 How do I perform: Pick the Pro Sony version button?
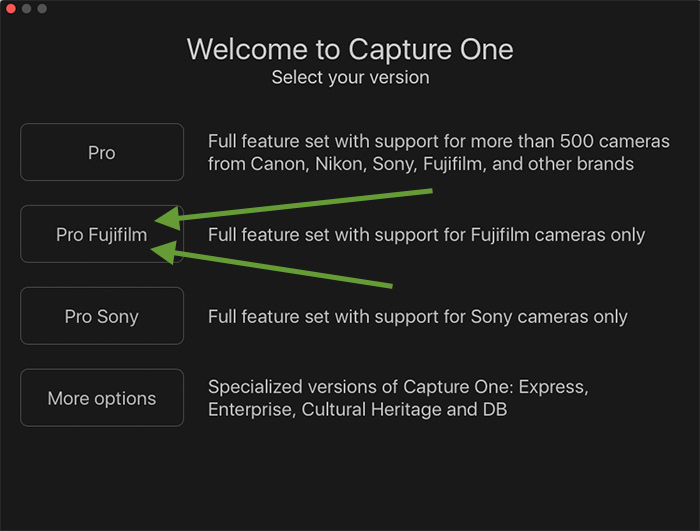tap(102, 316)
